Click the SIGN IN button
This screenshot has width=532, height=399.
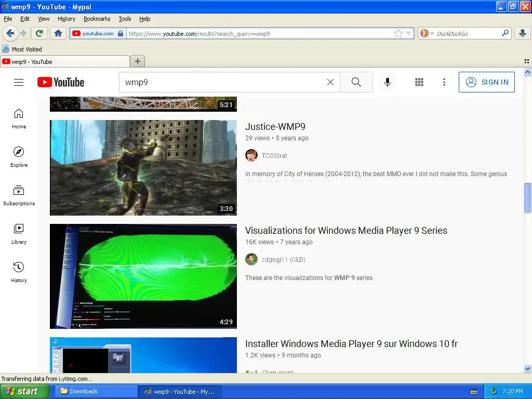486,82
